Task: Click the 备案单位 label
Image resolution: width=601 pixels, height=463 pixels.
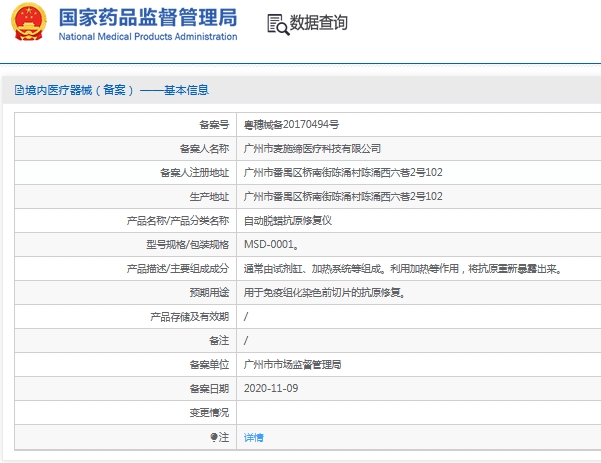Action: tap(209, 364)
